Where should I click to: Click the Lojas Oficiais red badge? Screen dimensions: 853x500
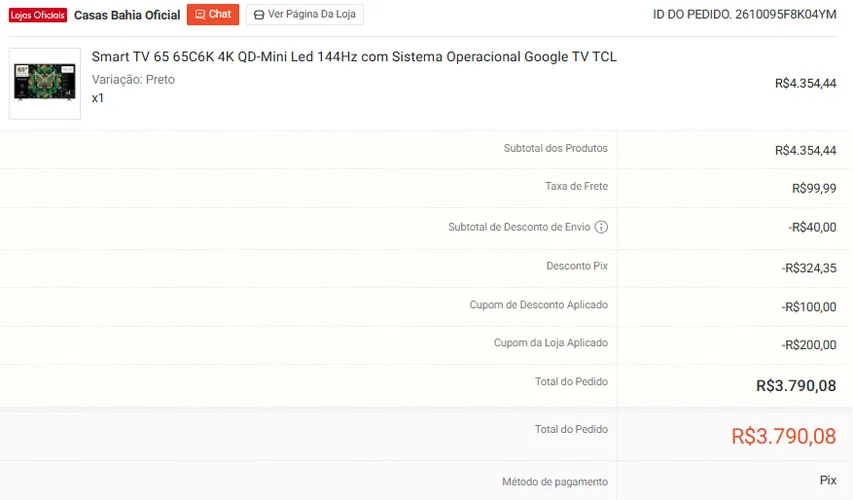pyautogui.click(x=38, y=15)
